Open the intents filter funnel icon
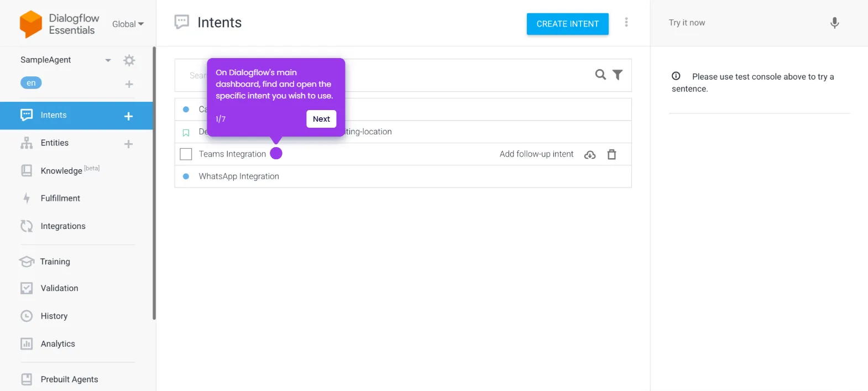 pyautogui.click(x=618, y=75)
